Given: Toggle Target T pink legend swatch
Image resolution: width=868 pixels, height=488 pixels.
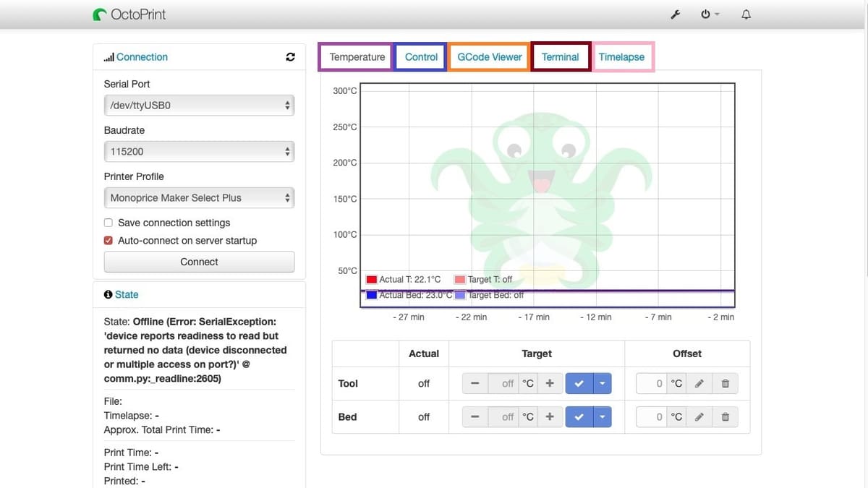Looking at the screenshot, I should [x=460, y=280].
